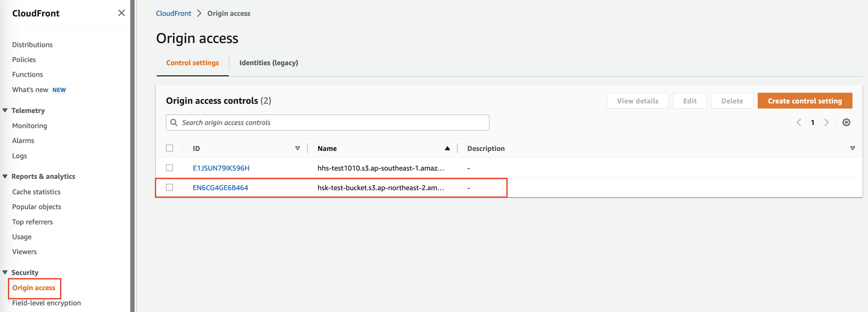Switch to Identities (legacy) tab
The height and width of the screenshot is (312, 868).
(x=269, y=63)
